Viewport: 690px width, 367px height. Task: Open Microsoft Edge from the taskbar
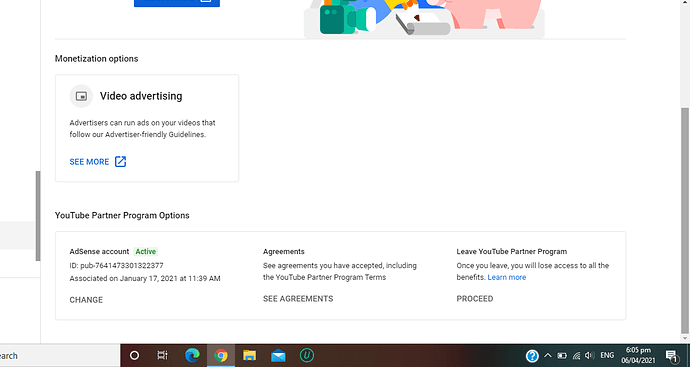pyautogui.click(x=192, y=355)
